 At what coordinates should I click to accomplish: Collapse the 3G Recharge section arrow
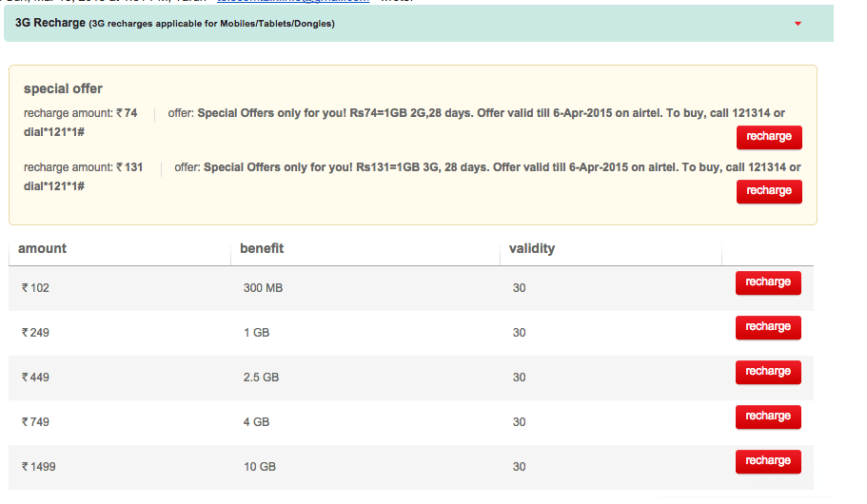pyautogui.click(x=798, y=24)
